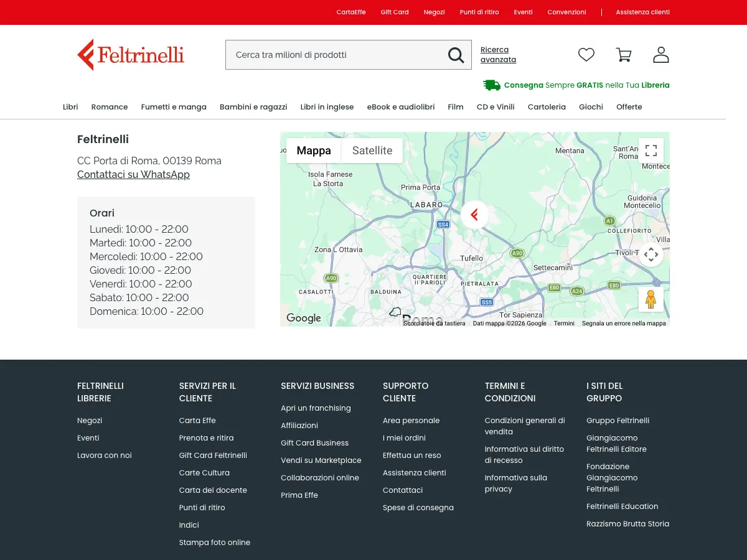Open the Fumetti e manga menu

pos(174,107)
